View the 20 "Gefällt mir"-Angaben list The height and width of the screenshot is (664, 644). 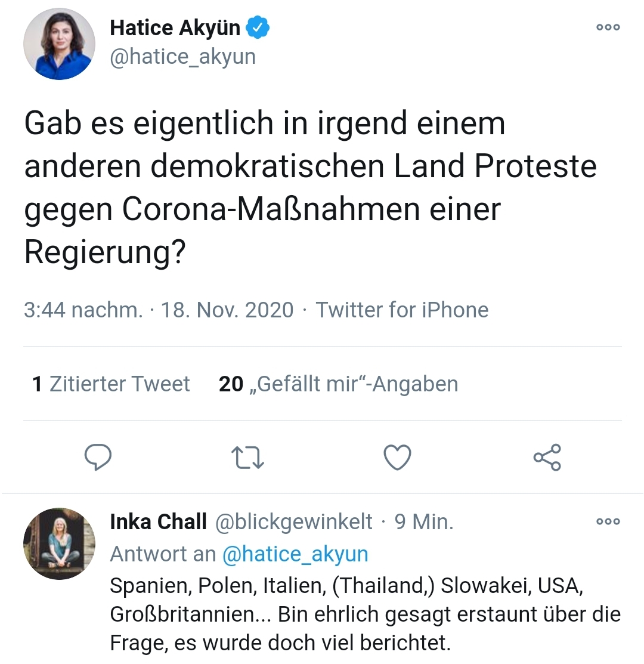338,384
